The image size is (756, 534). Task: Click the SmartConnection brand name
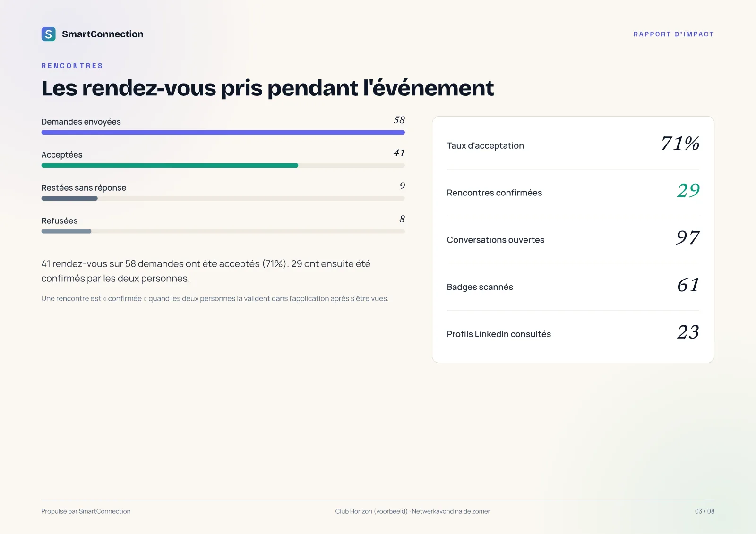click(103, 34)
